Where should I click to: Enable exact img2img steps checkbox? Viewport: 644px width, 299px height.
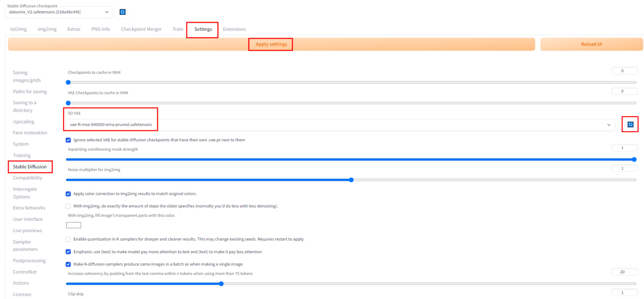point(68,206)
